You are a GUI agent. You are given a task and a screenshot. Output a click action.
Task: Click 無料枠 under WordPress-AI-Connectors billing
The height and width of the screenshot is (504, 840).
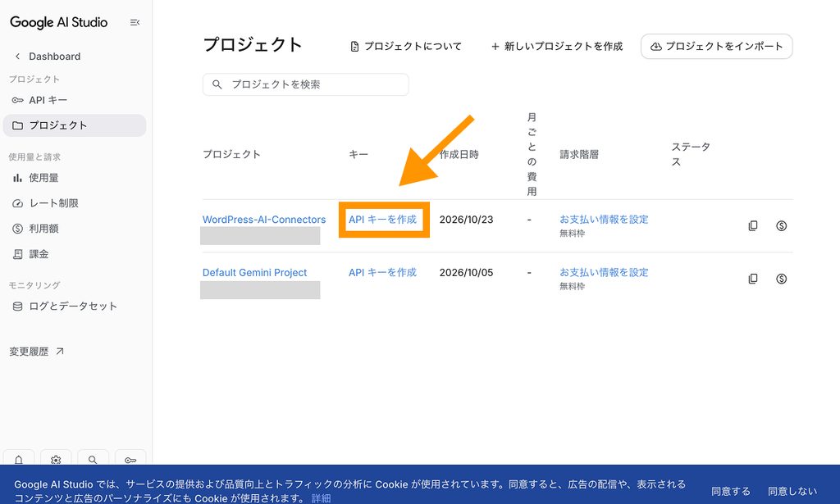point(572,234)
